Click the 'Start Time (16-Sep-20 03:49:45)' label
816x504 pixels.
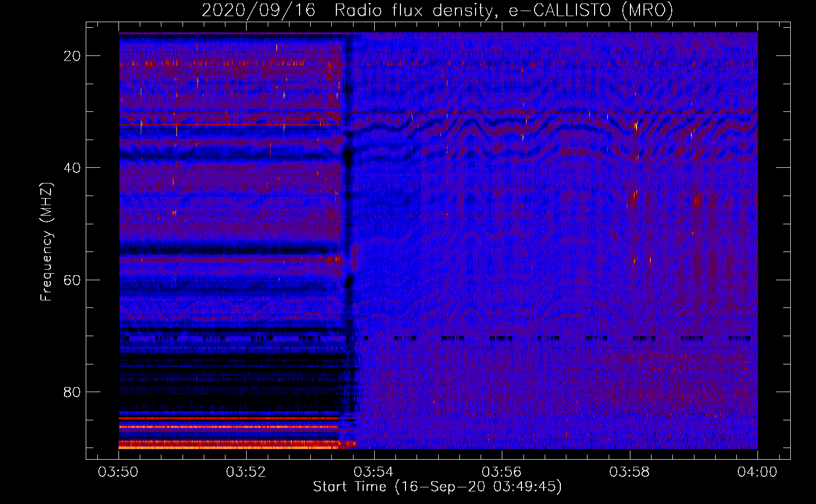pyautogui.click(x=437, y=487)
